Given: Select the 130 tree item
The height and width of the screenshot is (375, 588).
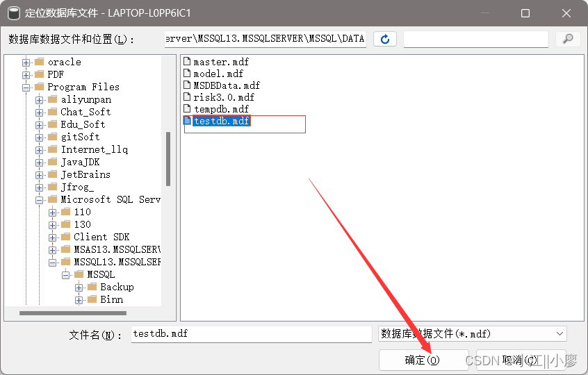Looking at the screenshot, I should coord(82,224).
